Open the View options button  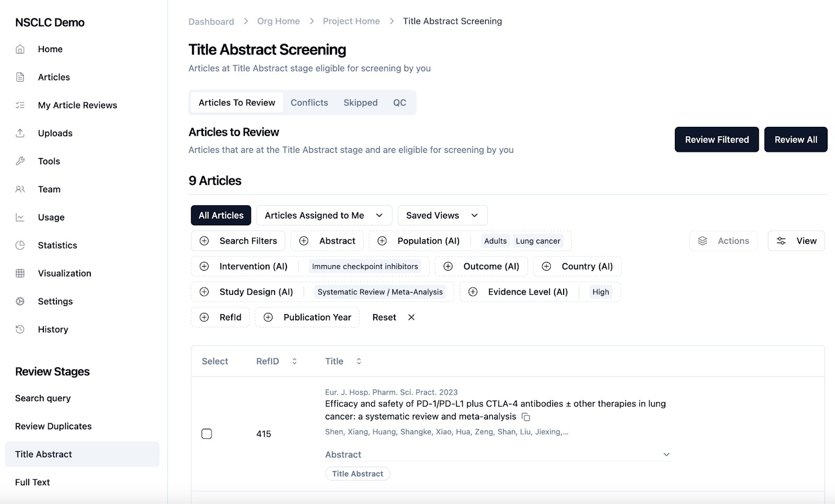point(796,241)
